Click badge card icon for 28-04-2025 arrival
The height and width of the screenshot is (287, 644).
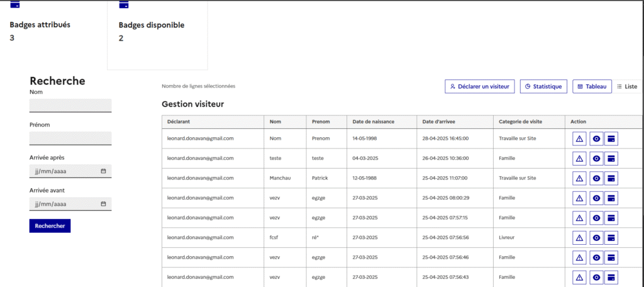click(x=611, y=138)
